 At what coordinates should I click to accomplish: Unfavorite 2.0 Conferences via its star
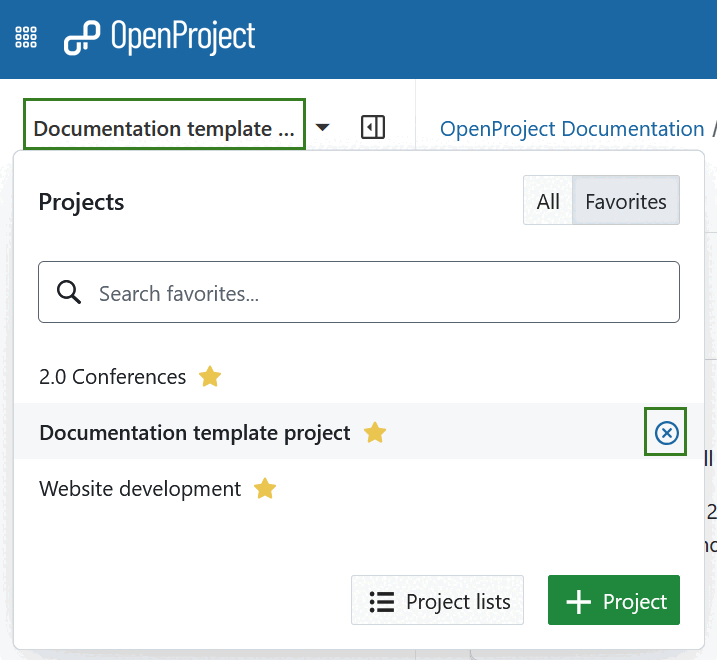click(x=210, y=377)
